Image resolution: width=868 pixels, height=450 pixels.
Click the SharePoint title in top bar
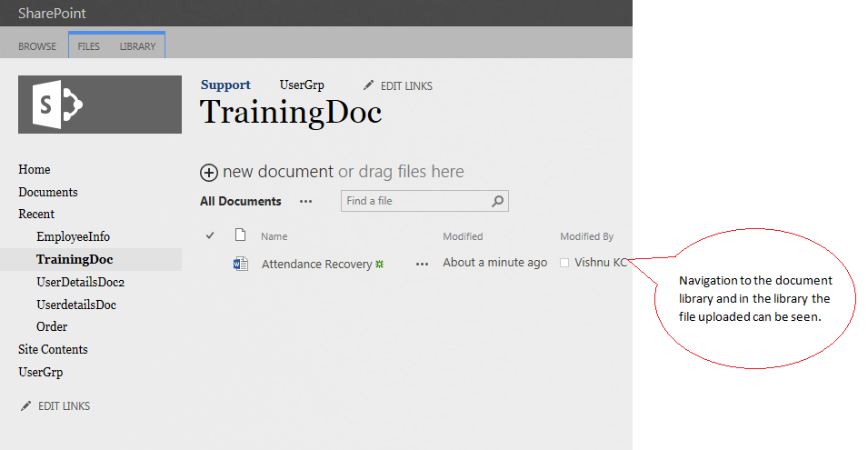click(x=52, y=14)
